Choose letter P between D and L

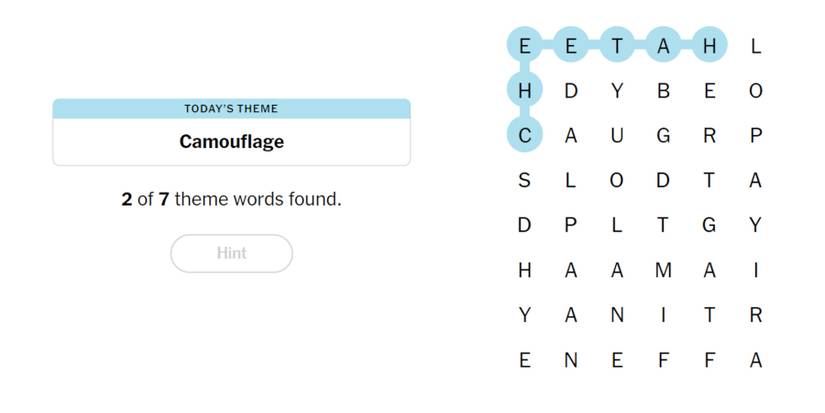point(570,225)
